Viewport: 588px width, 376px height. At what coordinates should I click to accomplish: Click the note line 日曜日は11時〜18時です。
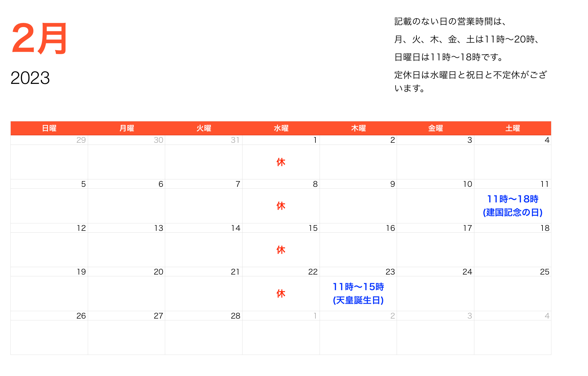[x=448, y=57]
